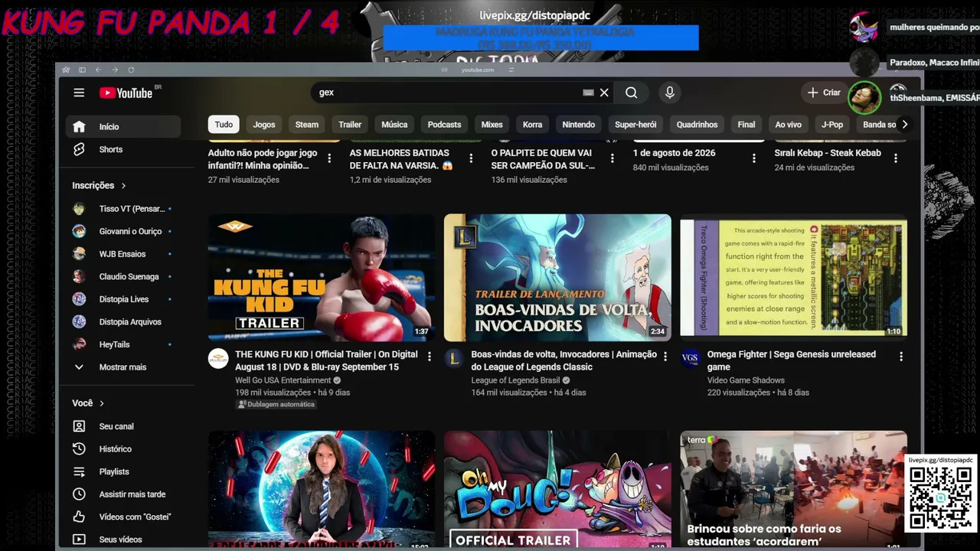Select the Ao vivo filter chip
This screenshot has height=551, width=980.
[788, 125]
